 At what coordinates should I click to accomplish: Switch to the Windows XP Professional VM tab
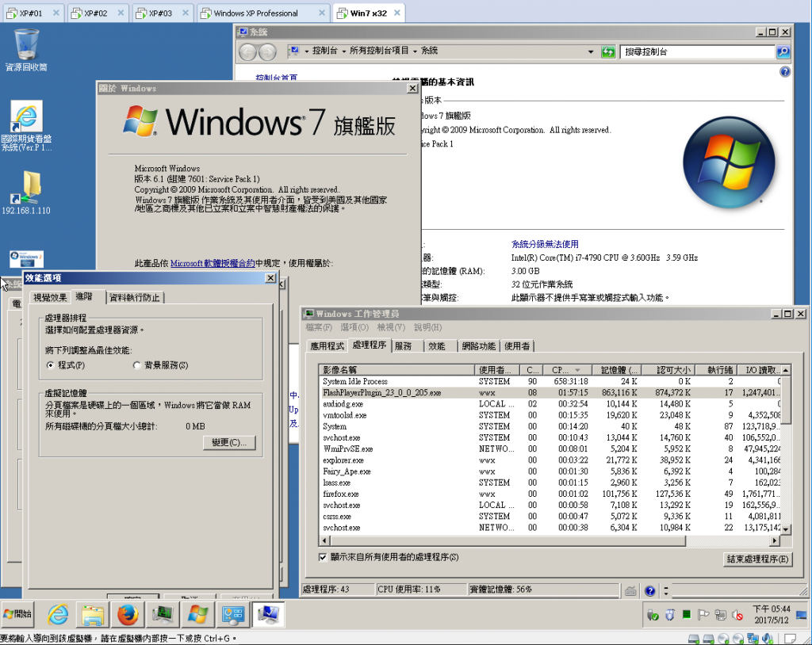tap(262, 13)
